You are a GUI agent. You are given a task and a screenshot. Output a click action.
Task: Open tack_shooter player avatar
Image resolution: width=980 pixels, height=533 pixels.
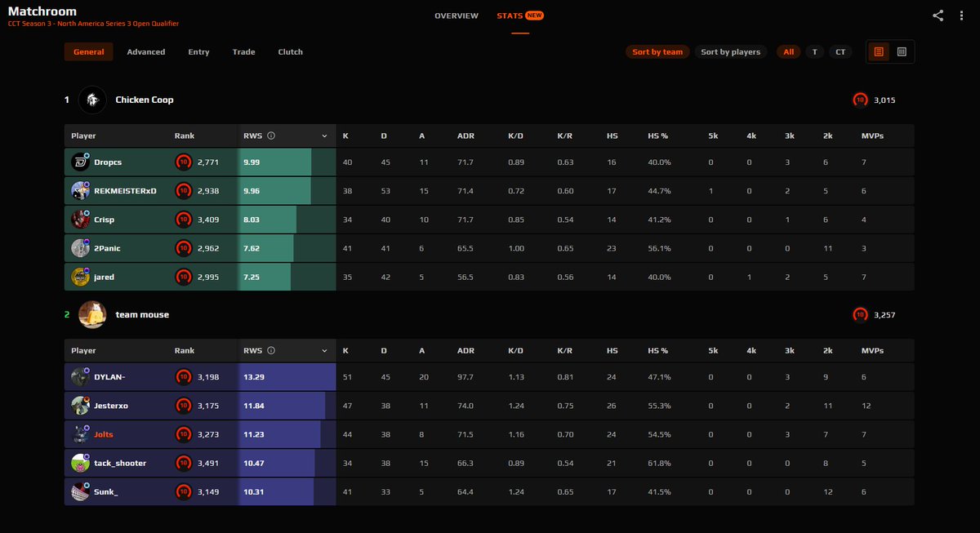[x=80, y=463]
